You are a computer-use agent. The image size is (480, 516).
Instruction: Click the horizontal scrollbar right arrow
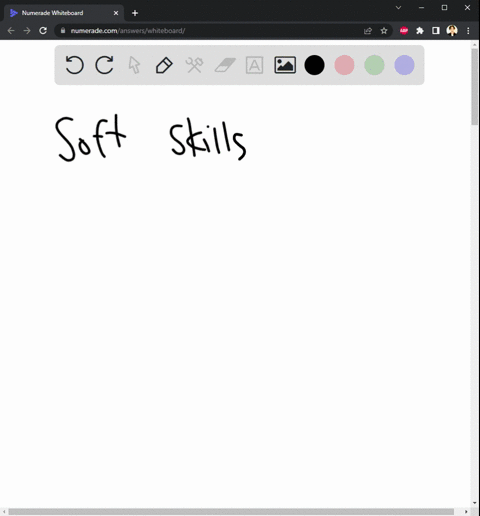point(466,512)
